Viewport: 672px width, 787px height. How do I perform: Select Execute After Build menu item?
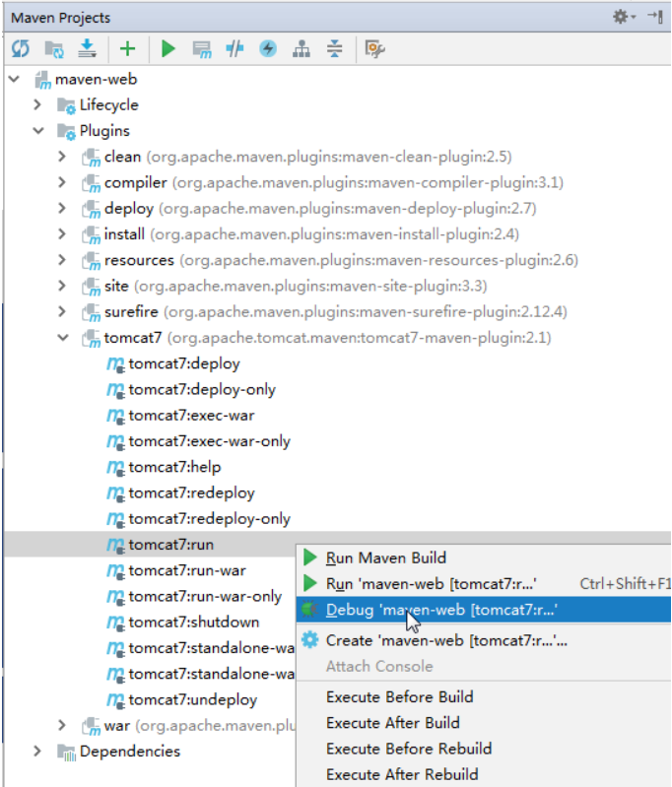(x=484, y=723)
